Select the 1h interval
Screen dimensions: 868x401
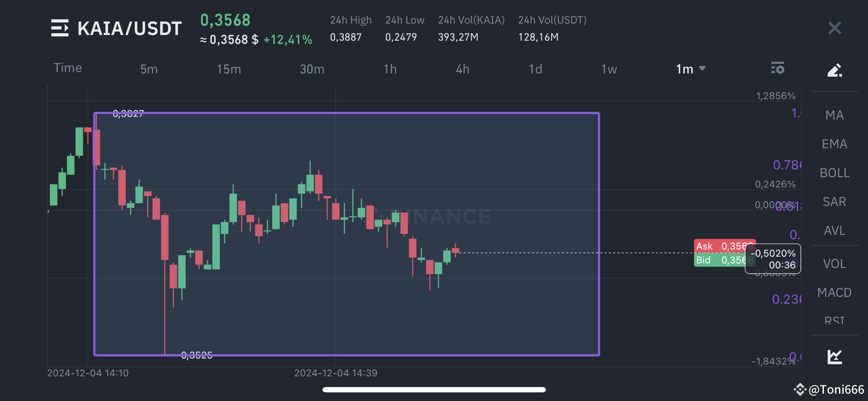click(390, 69)
